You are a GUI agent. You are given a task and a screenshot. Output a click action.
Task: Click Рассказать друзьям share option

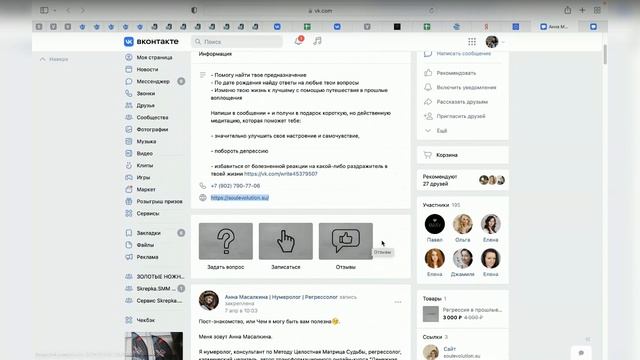463,102
